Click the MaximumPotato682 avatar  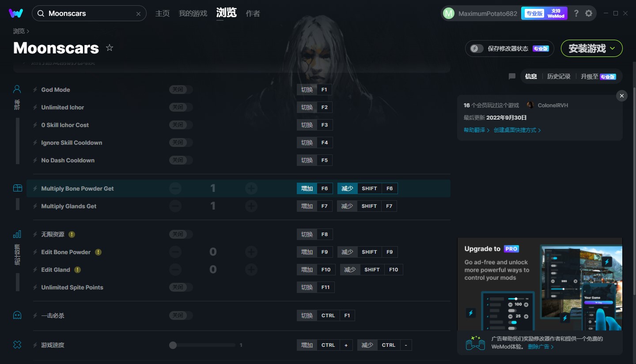(x=449, y=14)
